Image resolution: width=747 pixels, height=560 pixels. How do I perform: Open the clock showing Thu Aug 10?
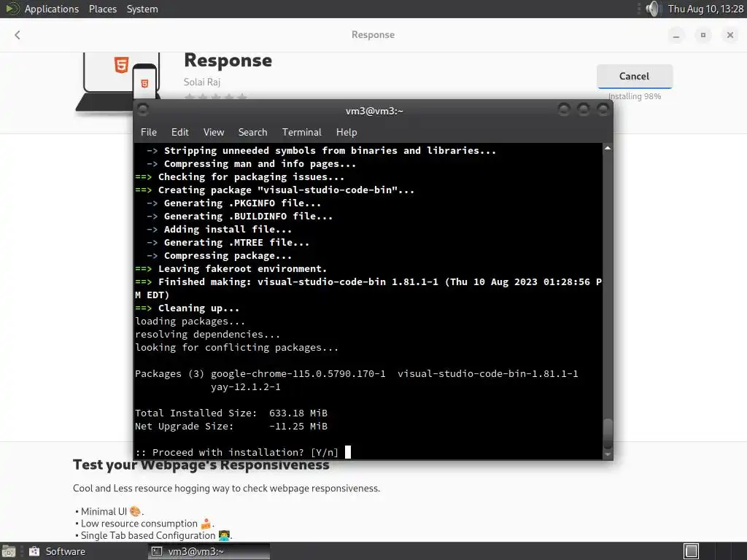705,9
